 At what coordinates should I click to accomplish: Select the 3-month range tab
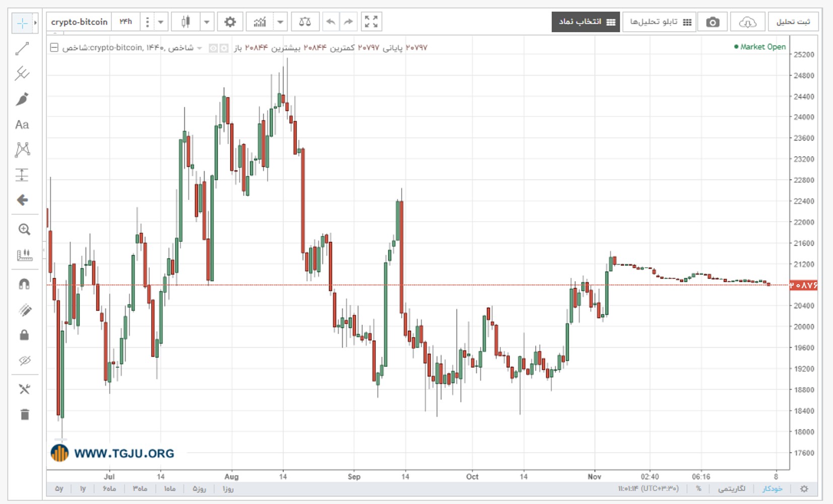(140, 488)
